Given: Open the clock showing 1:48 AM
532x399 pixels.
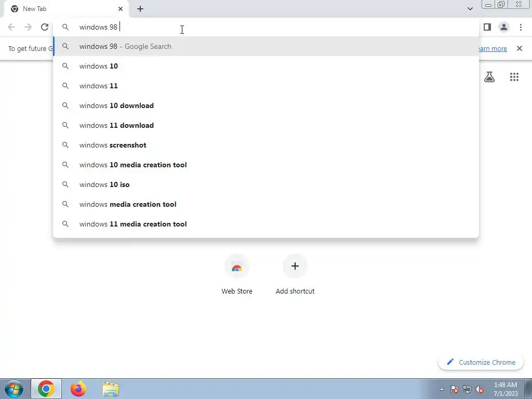Looking at the screenshot, I should (x=506, y=389).
